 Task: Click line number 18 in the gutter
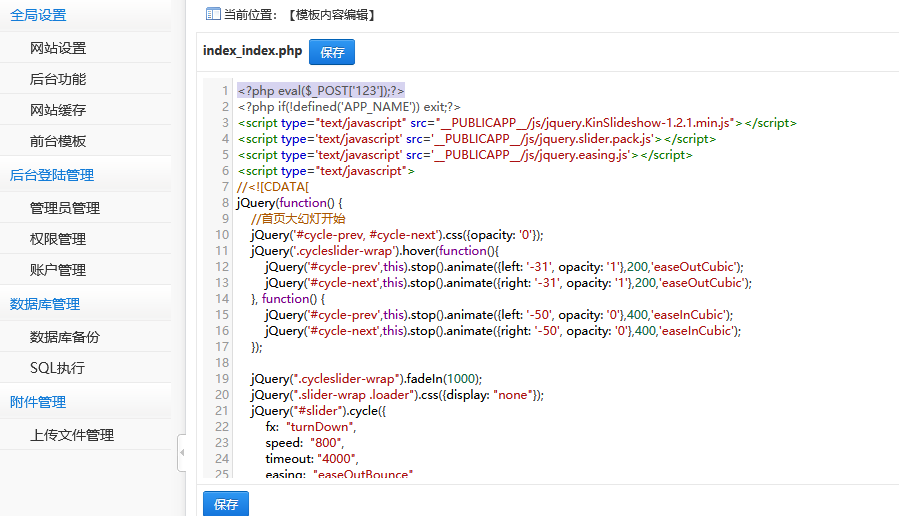[x=222, y=363]
